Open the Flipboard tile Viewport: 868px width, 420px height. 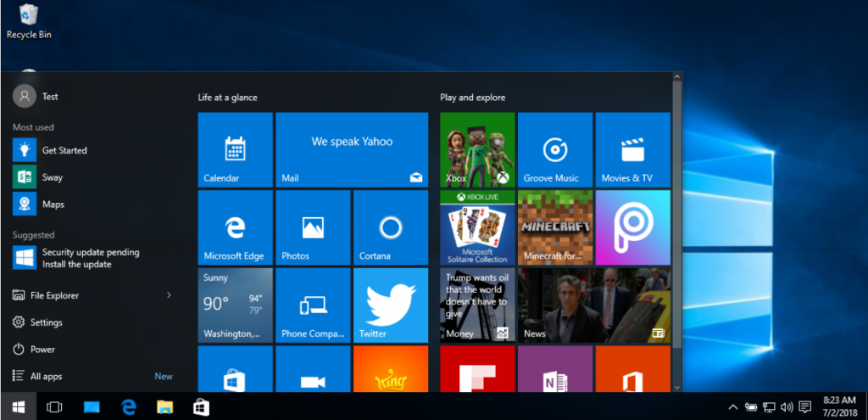click(477, 368)
